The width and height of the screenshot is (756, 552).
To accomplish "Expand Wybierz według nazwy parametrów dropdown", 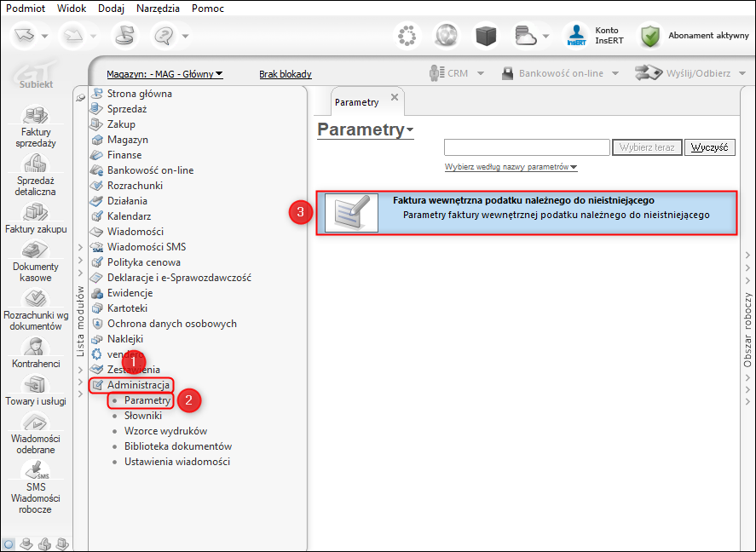I will (511, 167).
